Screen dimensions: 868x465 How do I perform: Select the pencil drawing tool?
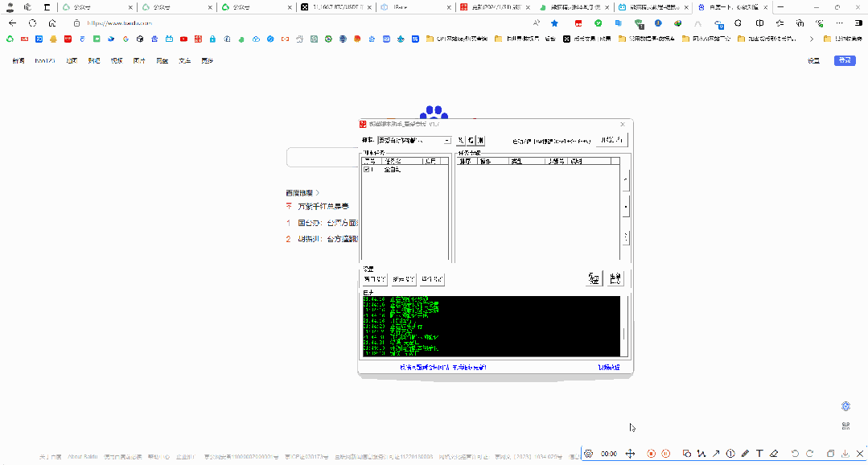[745, 454]
